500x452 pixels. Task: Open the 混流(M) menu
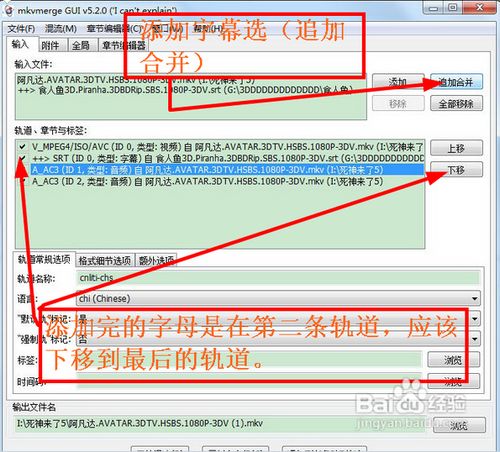61,29
